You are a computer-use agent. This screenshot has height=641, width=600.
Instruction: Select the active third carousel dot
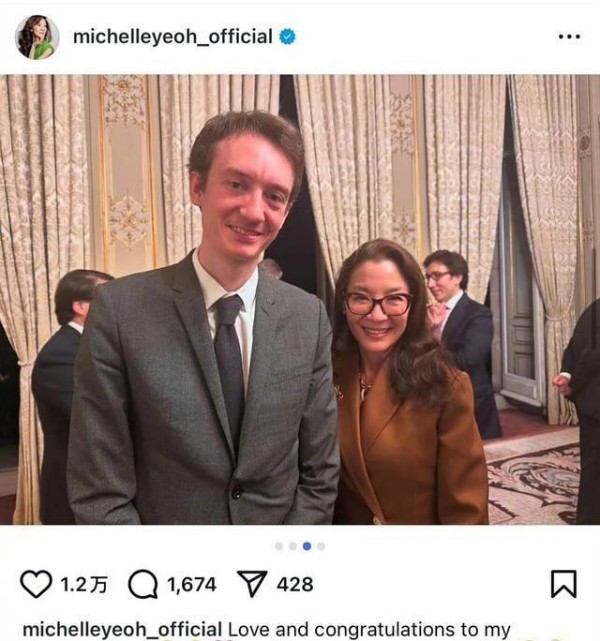point(307,546)
